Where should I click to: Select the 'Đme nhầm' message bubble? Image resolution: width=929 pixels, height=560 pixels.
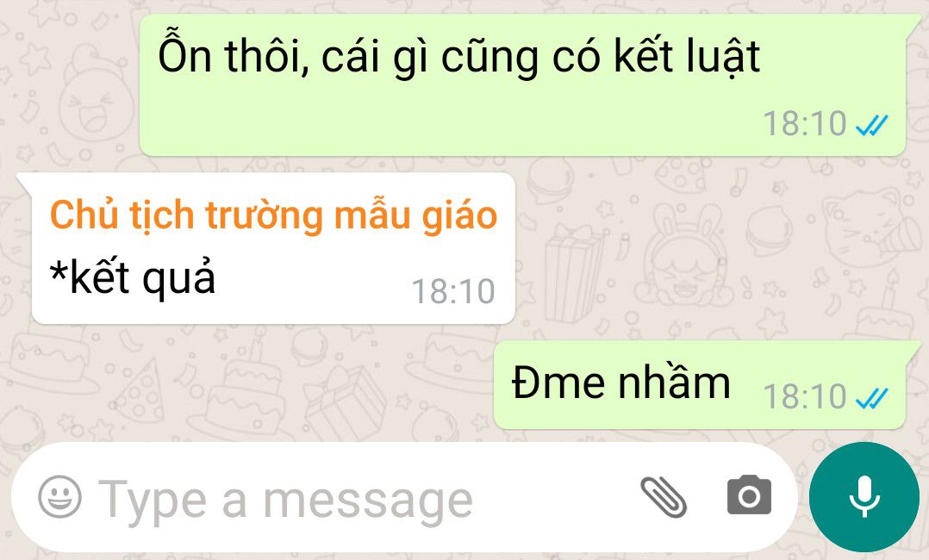tap(700, 385)
